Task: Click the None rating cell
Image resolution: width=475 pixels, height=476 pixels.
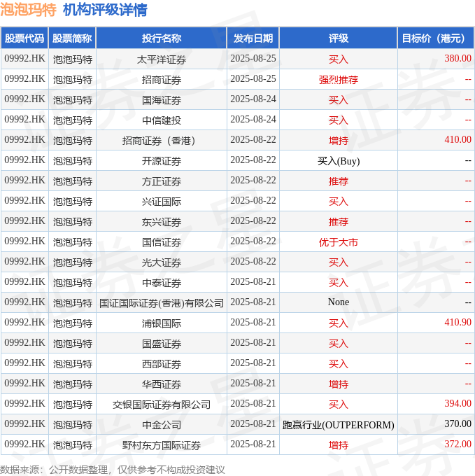Action: [338, 302]
